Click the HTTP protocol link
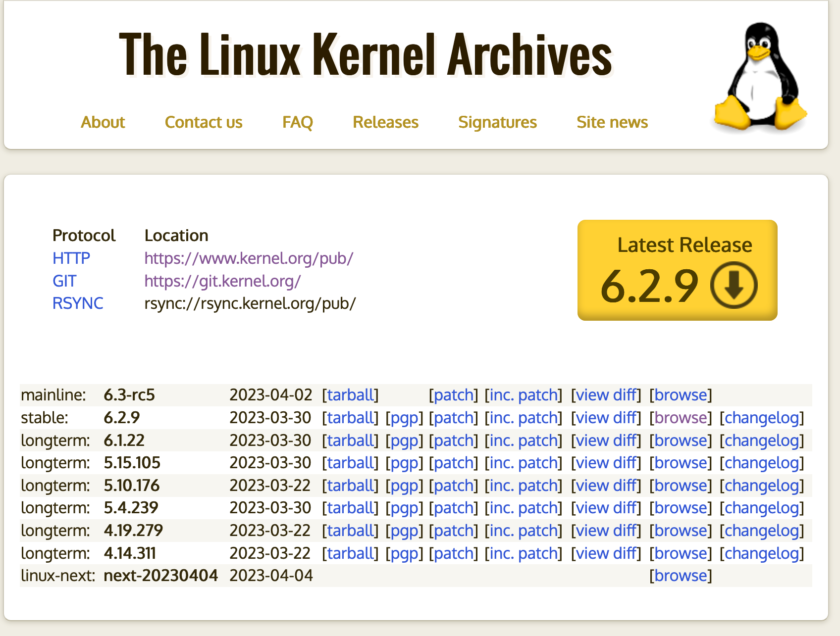This screenshot has height=636, width=840. pos(71,258)
